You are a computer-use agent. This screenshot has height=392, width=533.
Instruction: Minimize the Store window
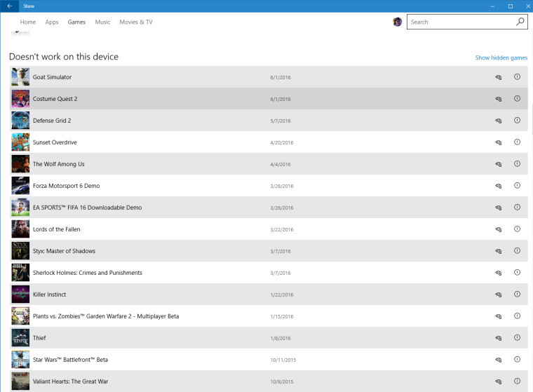point(492,6)
